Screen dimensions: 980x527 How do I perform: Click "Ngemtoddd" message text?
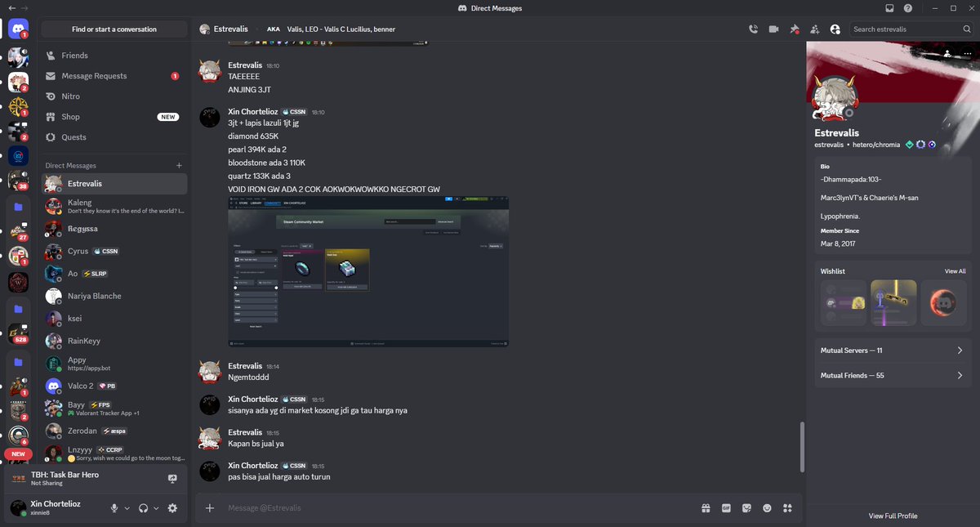point(248,377)
